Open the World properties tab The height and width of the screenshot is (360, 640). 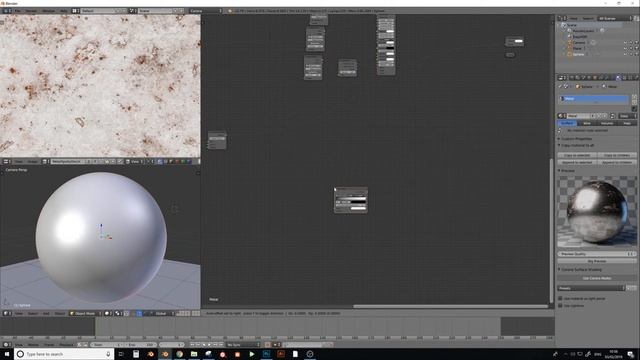(589, 78)
